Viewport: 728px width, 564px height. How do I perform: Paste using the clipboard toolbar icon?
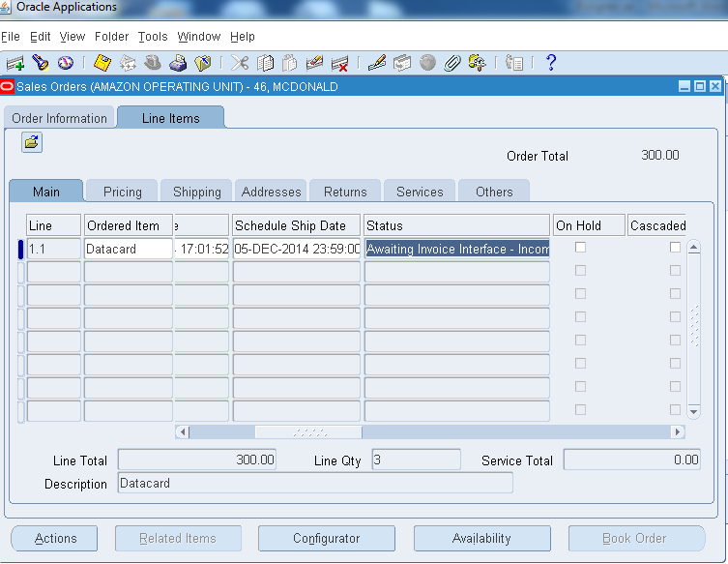290,63
